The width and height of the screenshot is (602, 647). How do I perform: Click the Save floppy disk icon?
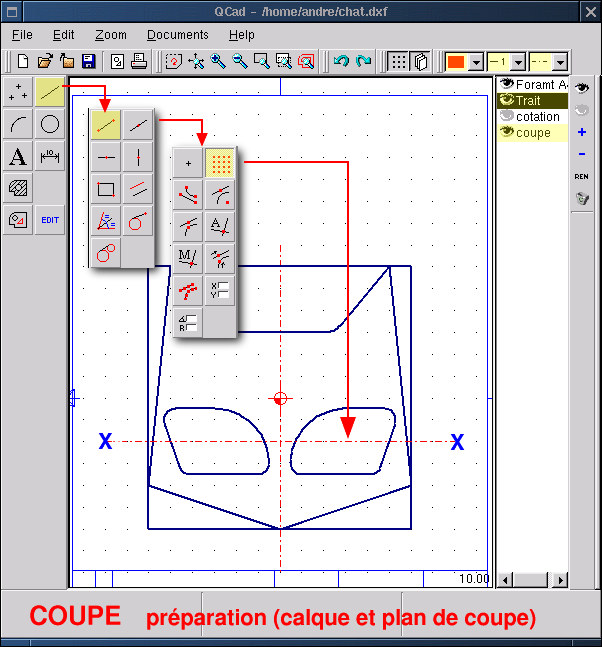[x=88, y=61]
